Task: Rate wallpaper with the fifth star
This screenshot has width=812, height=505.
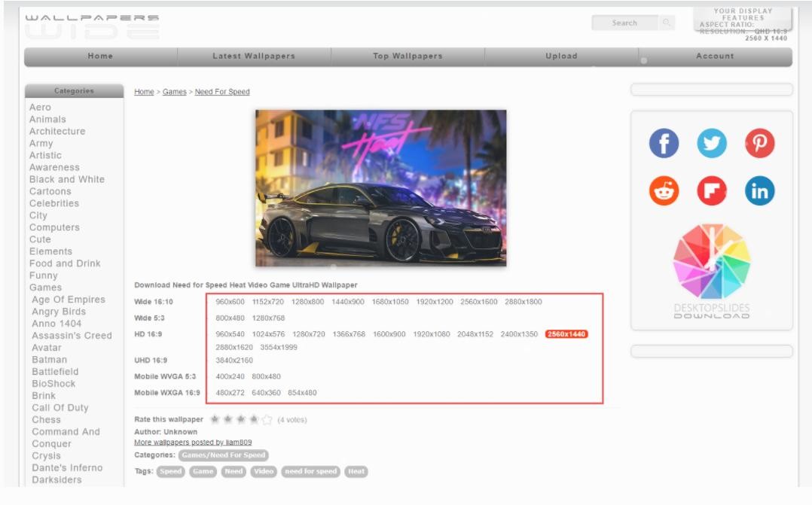Action: click(x=267, y=419)
